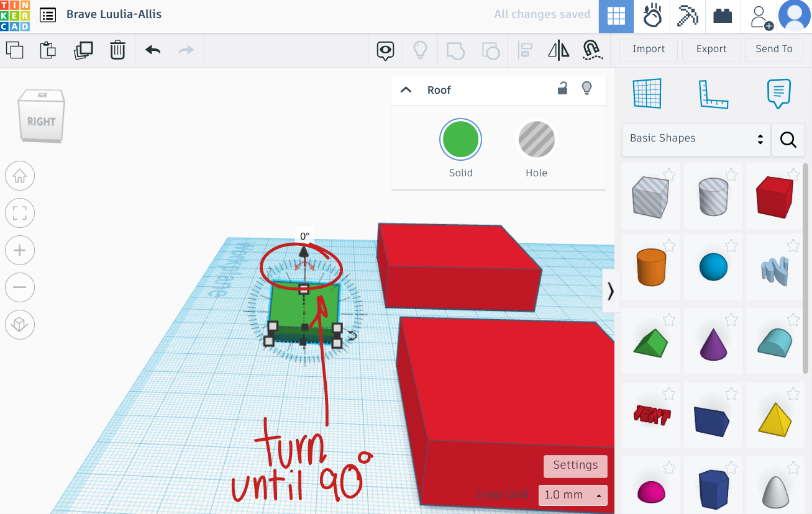This screenshot has width=812, height=514.
Task: Switch to 3D design grid view
Action: 616,16
